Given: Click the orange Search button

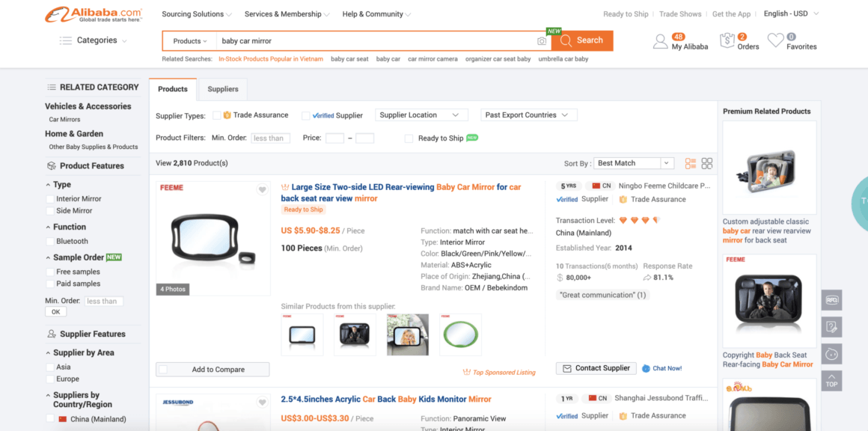Looking at the screenshot, I should pos(582,40).
